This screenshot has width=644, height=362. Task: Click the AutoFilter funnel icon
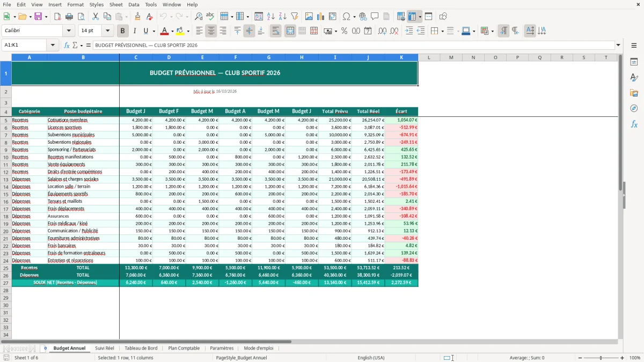(x=295, y=17)
